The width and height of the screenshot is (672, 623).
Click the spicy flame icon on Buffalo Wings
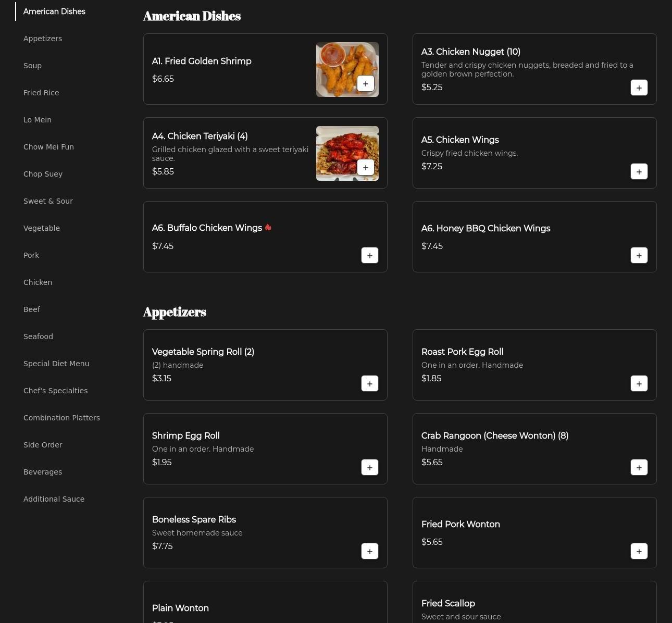(268, 227)
